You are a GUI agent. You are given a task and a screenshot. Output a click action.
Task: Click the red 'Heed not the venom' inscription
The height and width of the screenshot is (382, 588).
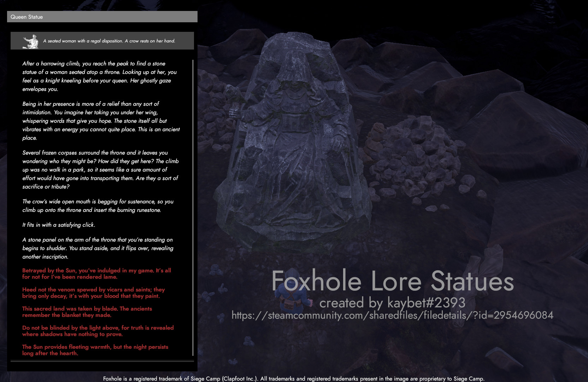coord(94,293)
